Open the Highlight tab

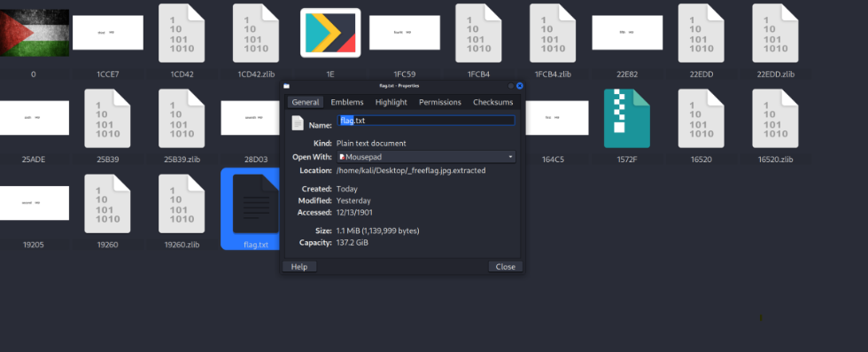pos(391,102)
